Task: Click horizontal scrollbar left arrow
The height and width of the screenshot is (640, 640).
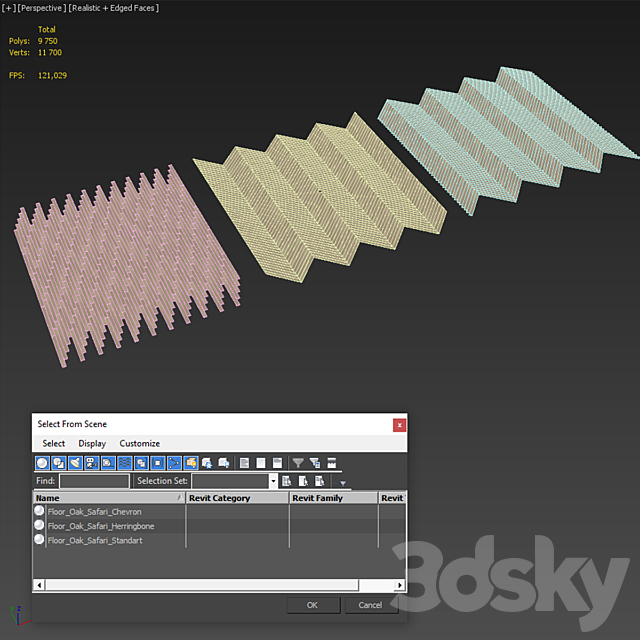Action: coord(39,585)
